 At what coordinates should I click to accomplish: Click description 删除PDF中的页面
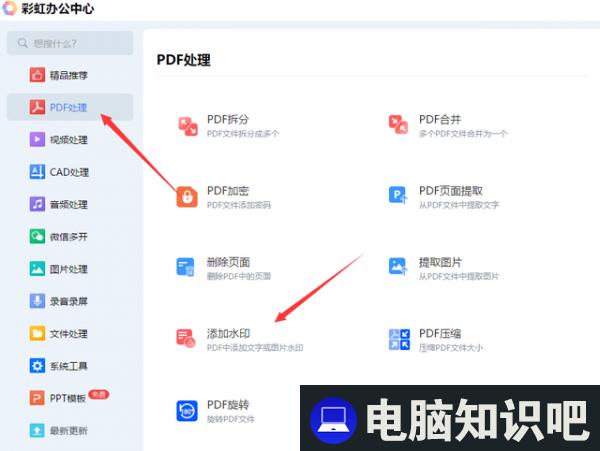point(239,276)
